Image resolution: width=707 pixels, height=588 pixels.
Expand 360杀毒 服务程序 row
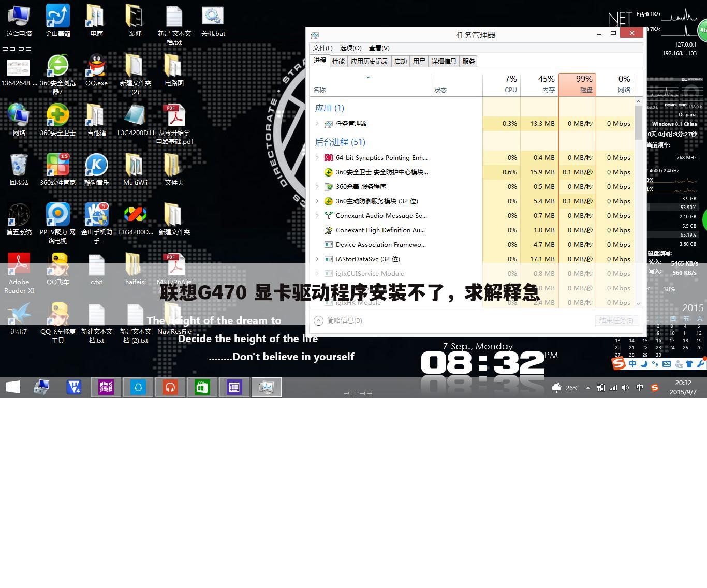click(x=317, y=187)
